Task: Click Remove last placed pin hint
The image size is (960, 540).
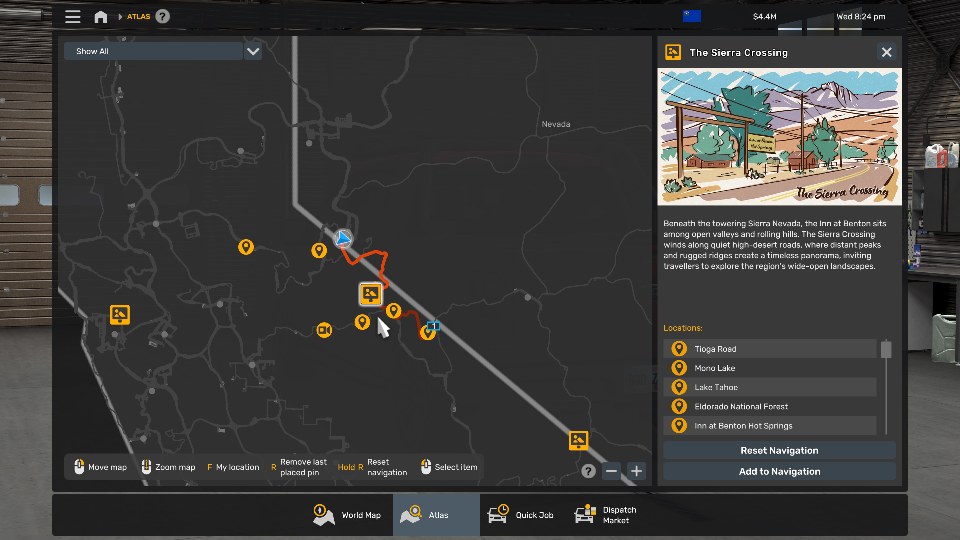Action: tap(299, 467)
